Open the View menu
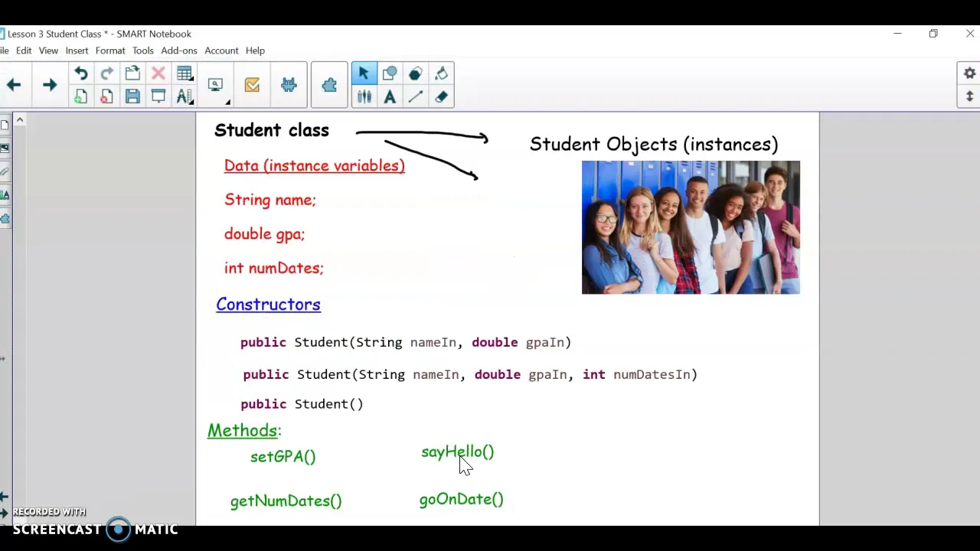Screen dimensions: 980x551 point(48,51)
